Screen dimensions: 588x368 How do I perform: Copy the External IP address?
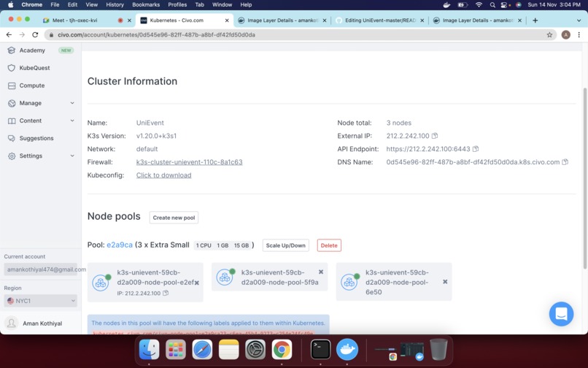(435, 136)
